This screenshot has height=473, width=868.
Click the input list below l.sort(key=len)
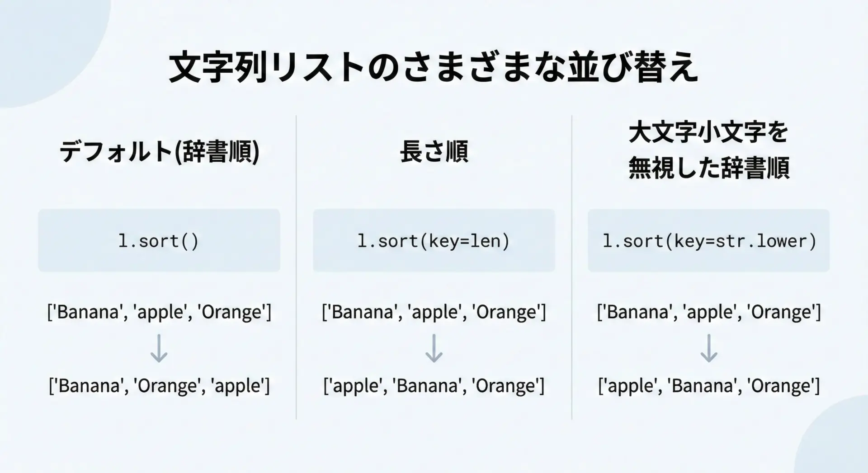click(434, 312)
